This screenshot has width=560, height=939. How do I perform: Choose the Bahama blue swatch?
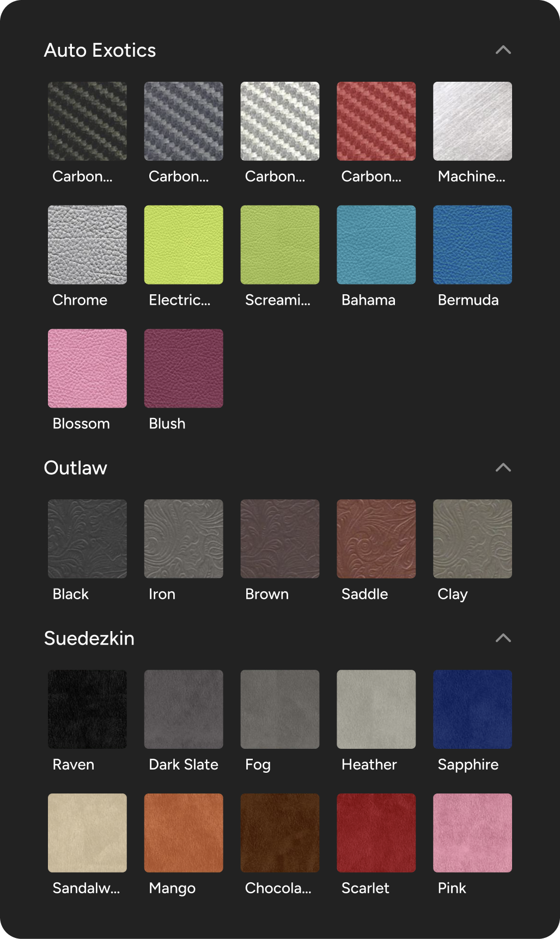(376, 245)
